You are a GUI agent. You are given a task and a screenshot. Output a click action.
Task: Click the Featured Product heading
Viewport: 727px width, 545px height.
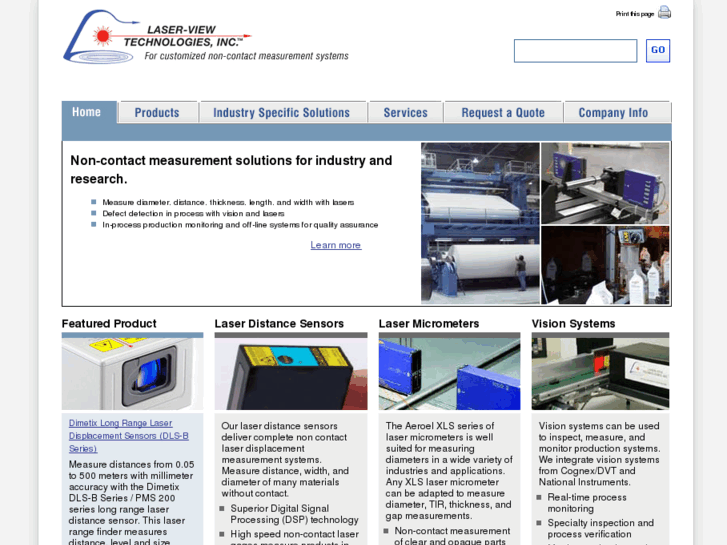(x=109, y=324)
